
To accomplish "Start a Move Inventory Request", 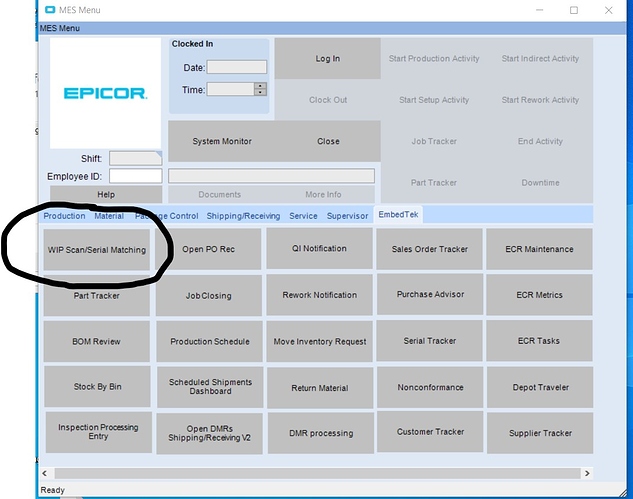I will click(320, 342).
